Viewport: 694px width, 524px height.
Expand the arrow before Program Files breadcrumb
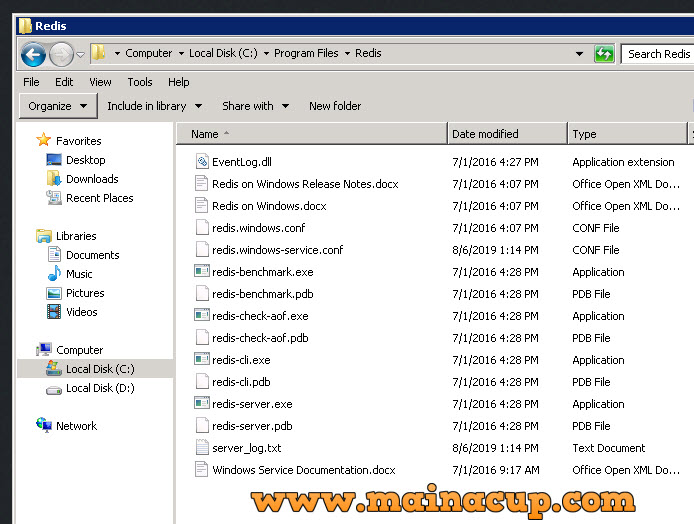point(266,54)
